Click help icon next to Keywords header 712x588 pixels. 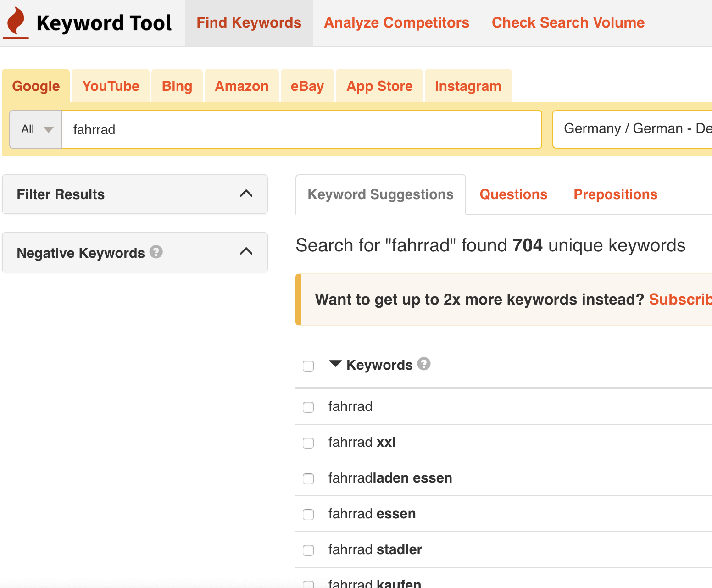click(x=424, y=364)
